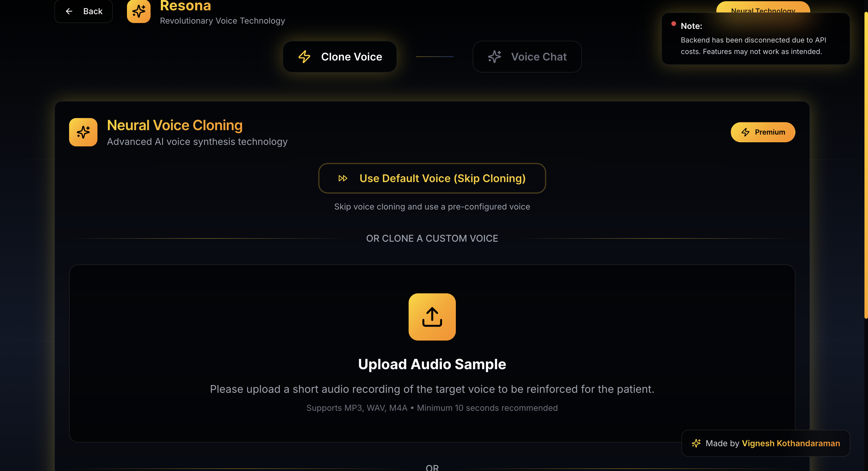Click the lightning icon in Premium badge

[745, 132]
